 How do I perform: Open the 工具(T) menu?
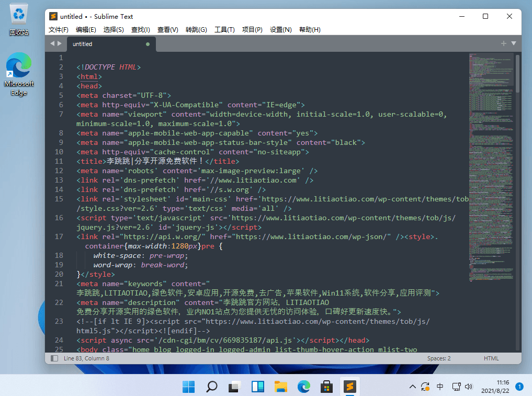coord(224,29)
